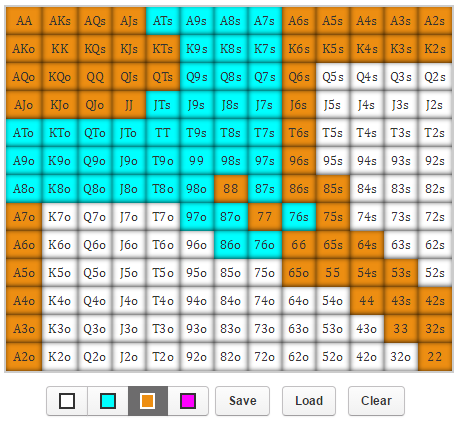This screenshot has width=460, height=426.
Task: Toggle the AKs hand cell
Action: coord(60,21)
